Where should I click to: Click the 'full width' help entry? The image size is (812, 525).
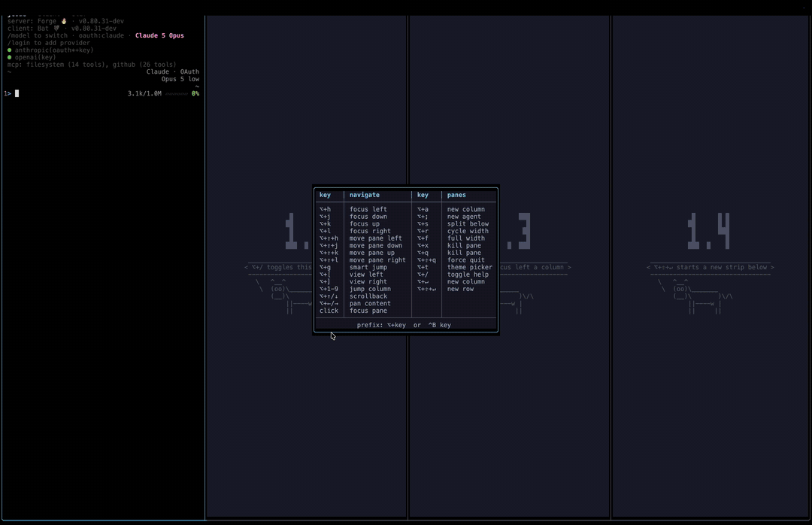pyautogui.click(x=466, y=238)
